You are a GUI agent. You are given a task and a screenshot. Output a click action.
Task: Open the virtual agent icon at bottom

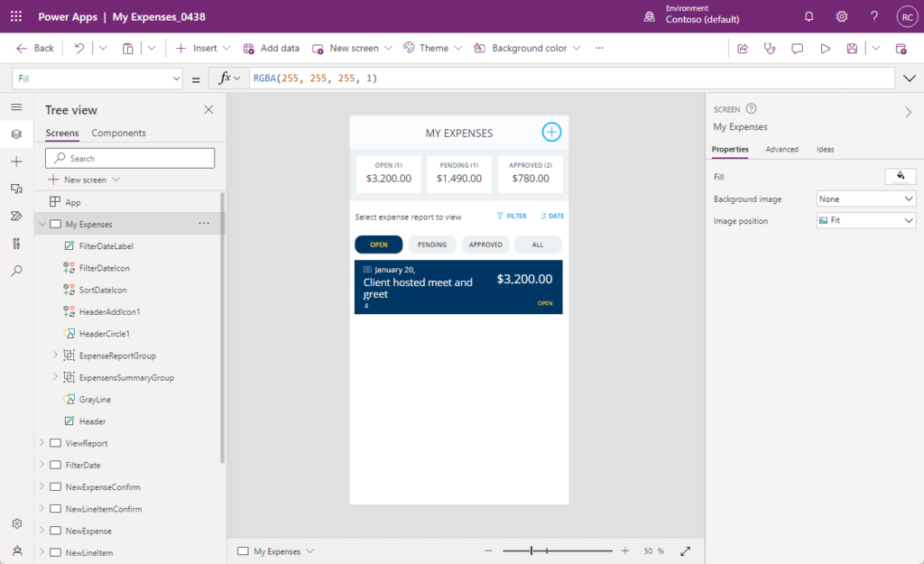pos(17,550)
